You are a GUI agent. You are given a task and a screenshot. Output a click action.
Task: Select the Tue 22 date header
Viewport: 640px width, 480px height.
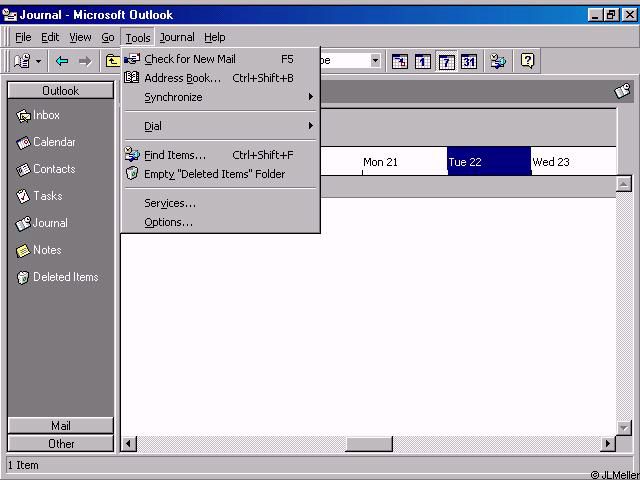pos(488,162)
